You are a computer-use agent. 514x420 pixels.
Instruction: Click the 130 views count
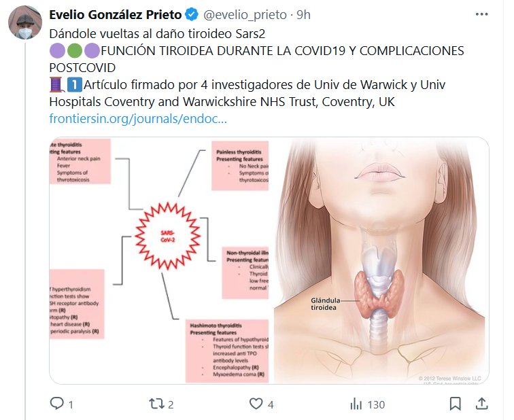click(x=376, y=405)
